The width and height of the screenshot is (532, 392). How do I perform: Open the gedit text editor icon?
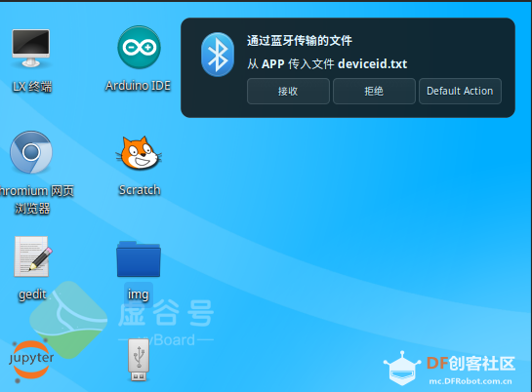click(x=32, y=256)
